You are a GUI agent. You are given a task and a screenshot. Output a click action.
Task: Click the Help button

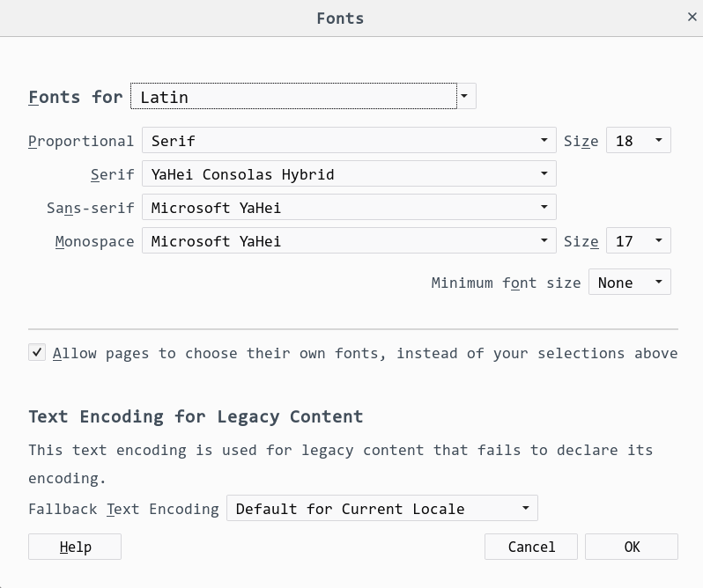coord(75,547)
